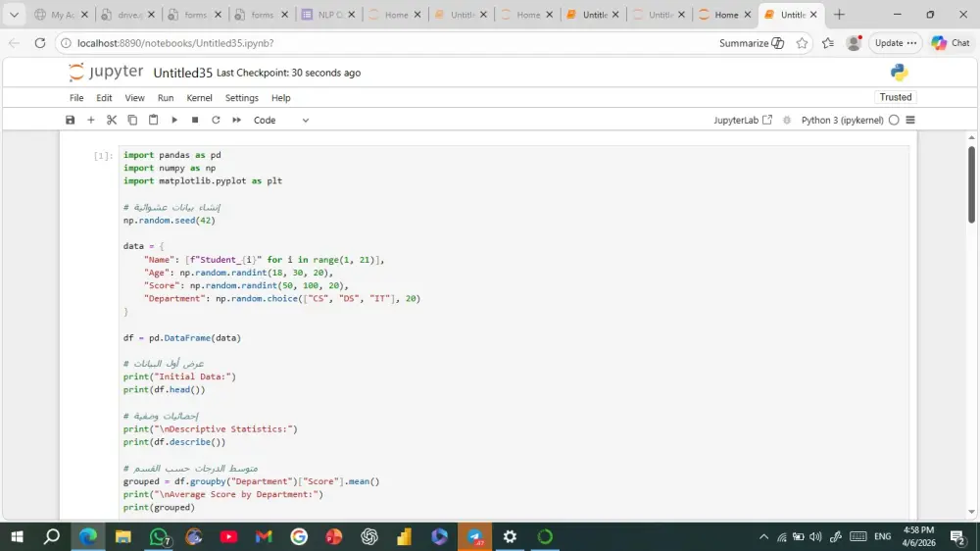Switch to the My Ac browser tab
Viewport: 980px width, 551px height.
click(x=62, y=15)
